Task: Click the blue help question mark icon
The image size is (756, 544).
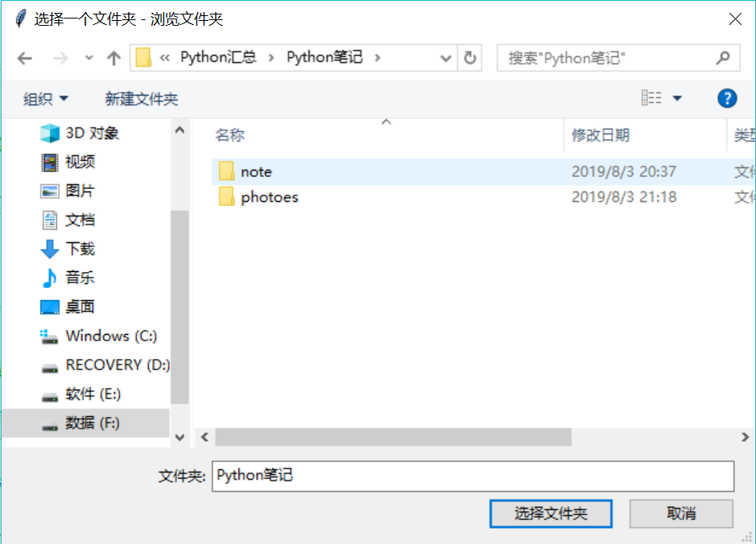Action: coord(726,99)
